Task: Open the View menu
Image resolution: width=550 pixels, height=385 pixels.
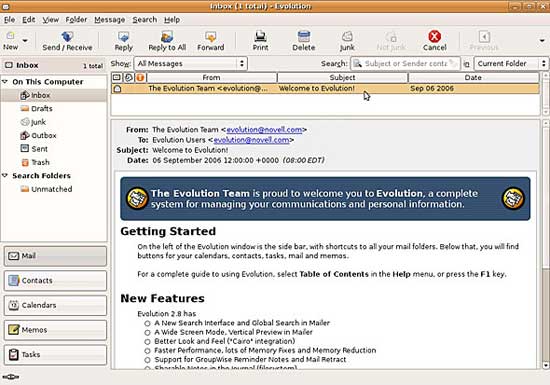Action: click(x=51, y=20)
